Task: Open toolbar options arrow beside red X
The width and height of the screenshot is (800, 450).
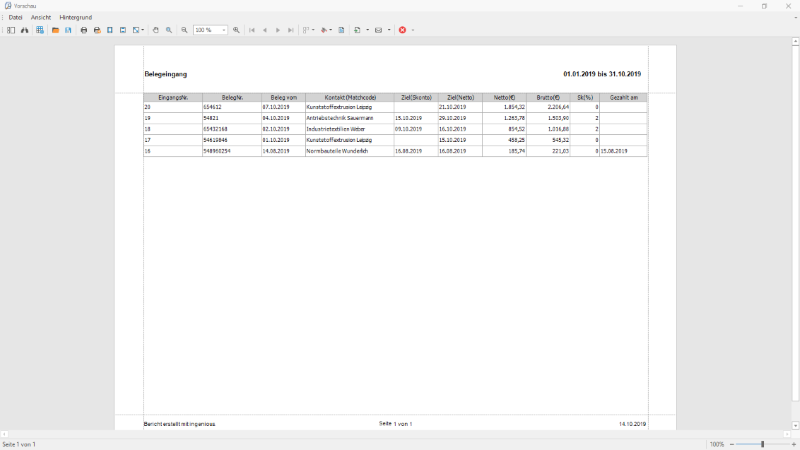Action: click(413, 30)
